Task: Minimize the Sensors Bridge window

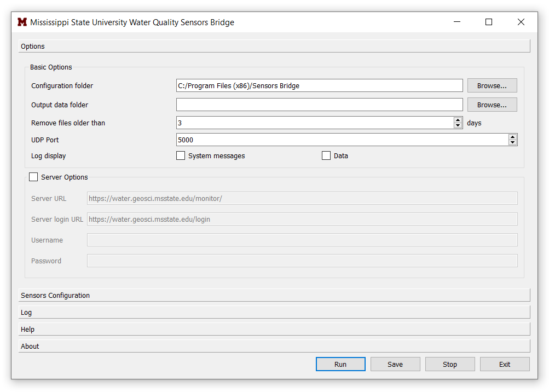Action: [x=457, y=22]
